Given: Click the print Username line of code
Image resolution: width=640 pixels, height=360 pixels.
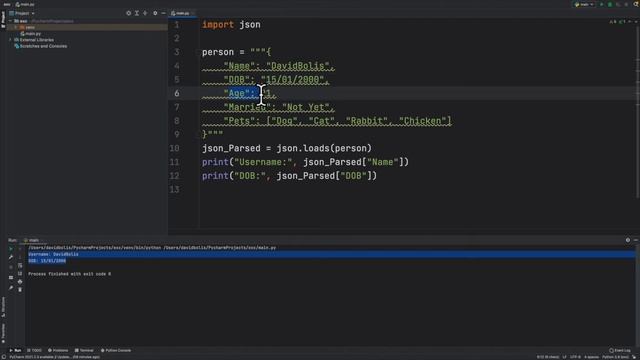Looking at the screenshot, I should (305, 162).
